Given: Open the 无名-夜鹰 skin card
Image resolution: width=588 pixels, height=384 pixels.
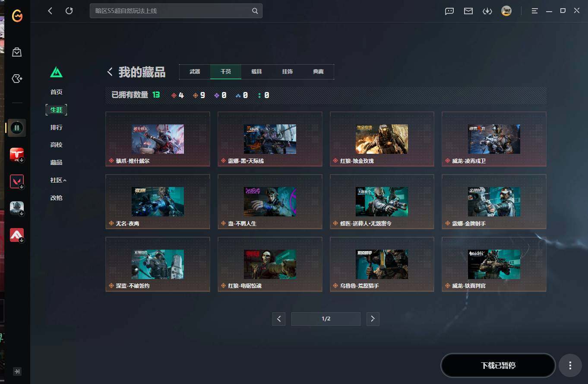Looking at the screenshot, I should tap(158, 202).
